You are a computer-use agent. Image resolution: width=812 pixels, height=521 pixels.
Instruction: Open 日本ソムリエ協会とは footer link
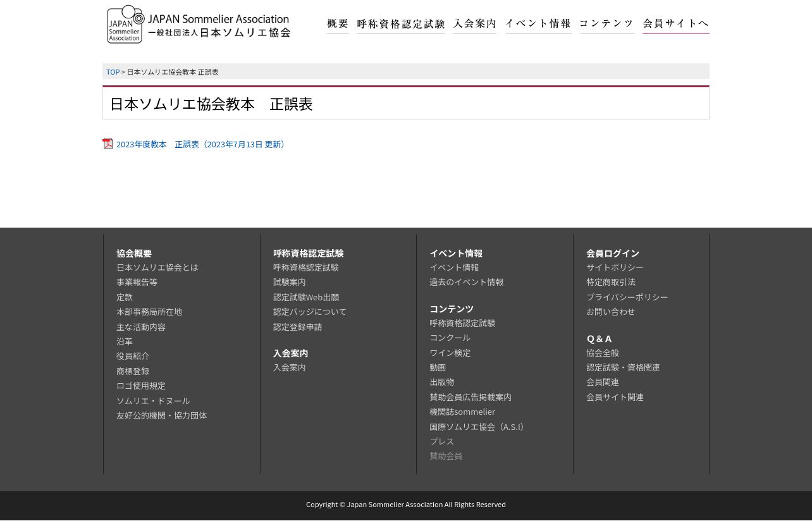click(157, 267)
